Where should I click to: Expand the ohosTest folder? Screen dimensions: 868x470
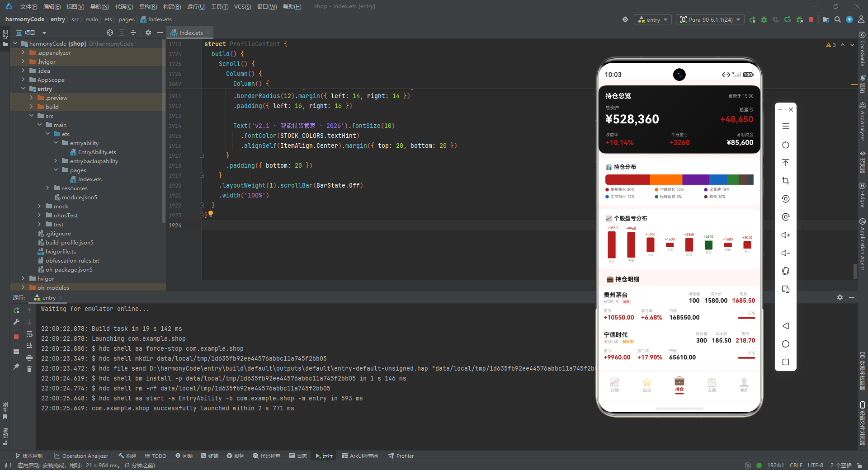point(39,215)
